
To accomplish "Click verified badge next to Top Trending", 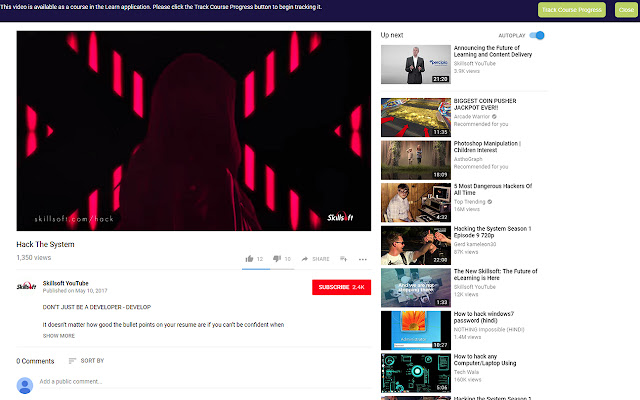I will click(489, 202).
